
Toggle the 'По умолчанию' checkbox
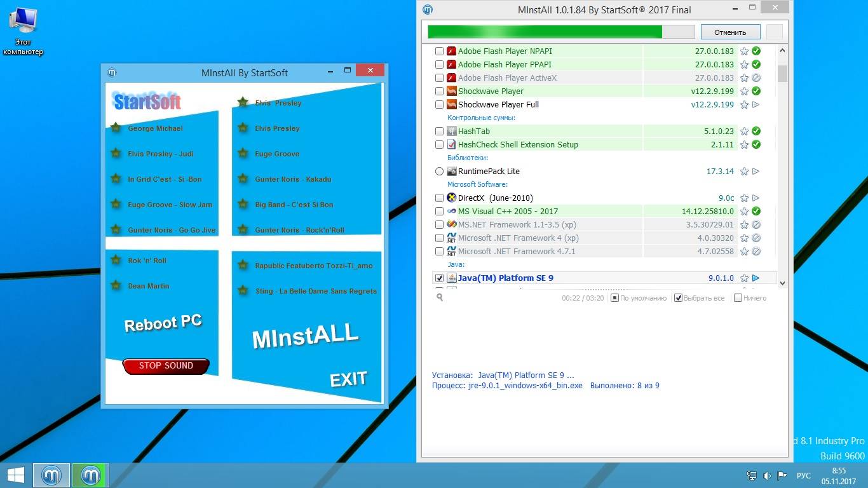click(x=614, y=297)
